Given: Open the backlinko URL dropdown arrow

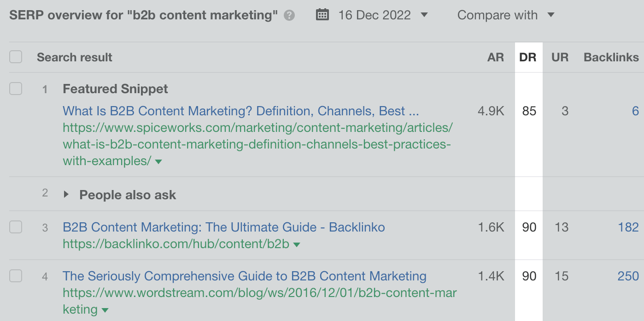Looking at the screenshot, I should (297, 245).
